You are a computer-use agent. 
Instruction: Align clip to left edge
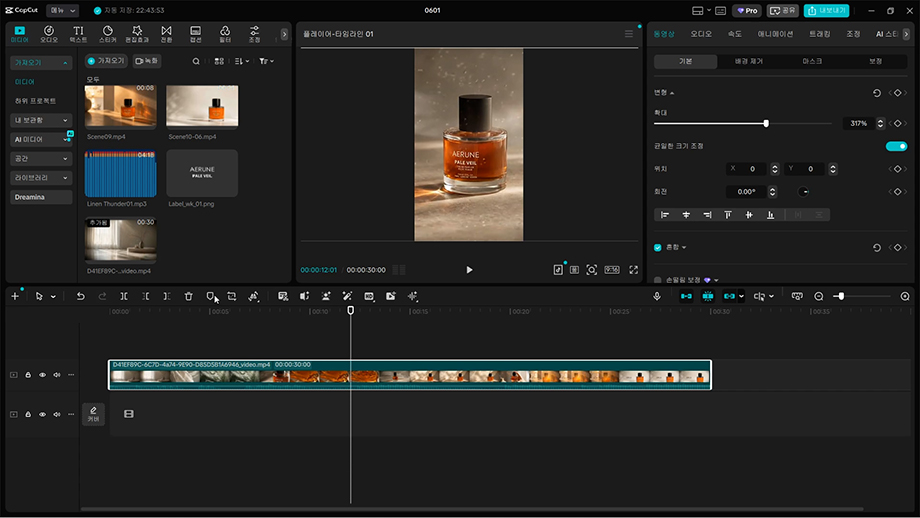[665, 215]
